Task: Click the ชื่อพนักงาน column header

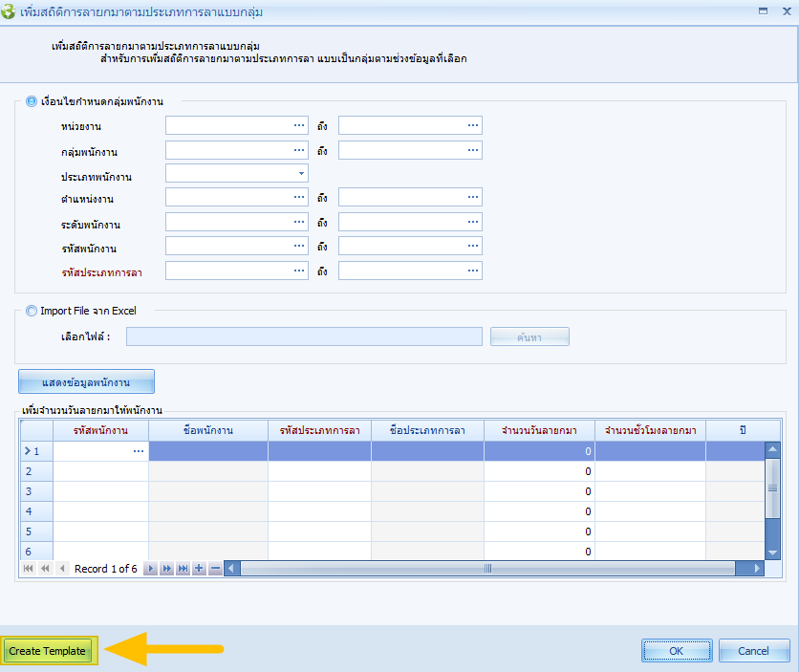Action: tap(208, 430)
